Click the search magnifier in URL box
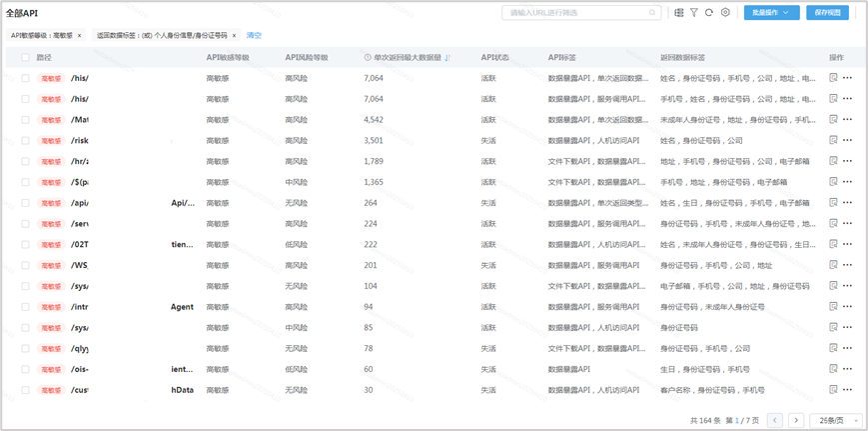 tap(652, 13)
